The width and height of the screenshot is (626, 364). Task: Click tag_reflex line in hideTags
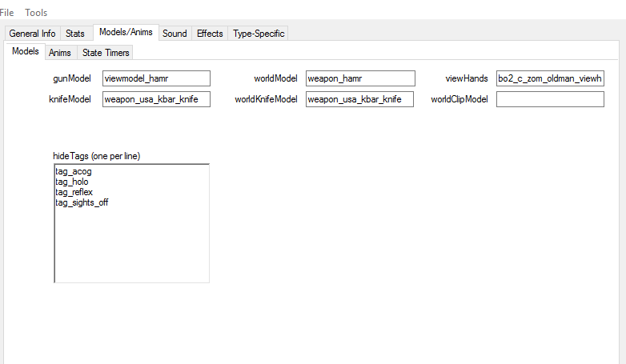74,192
